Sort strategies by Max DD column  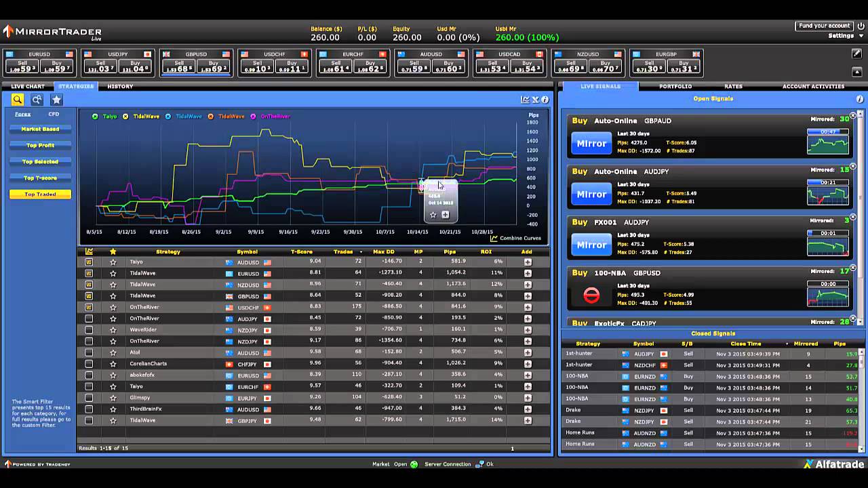coord(383,251)
